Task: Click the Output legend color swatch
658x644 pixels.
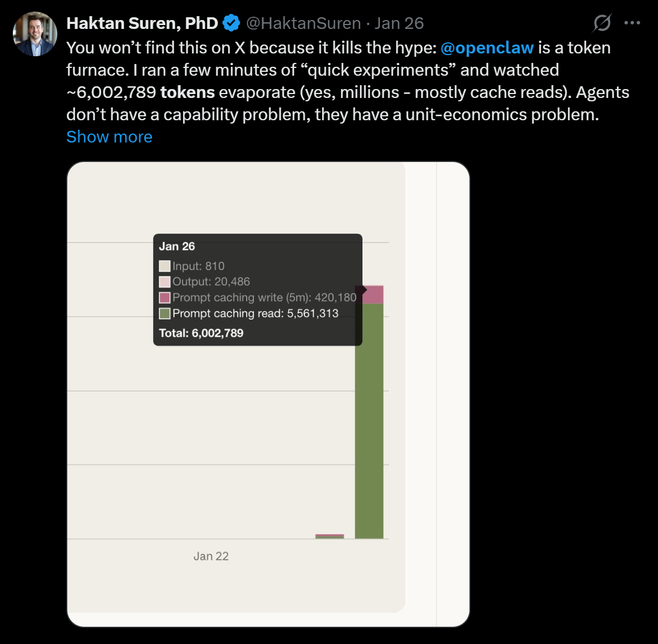Action: tap(165, 282)
